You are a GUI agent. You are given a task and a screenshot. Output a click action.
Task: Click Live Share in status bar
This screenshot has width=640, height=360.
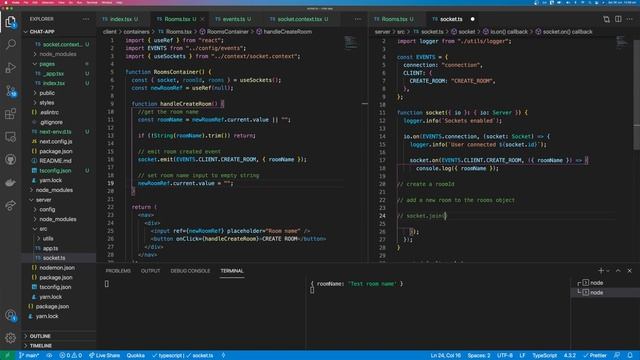click(x=104, y=356)
